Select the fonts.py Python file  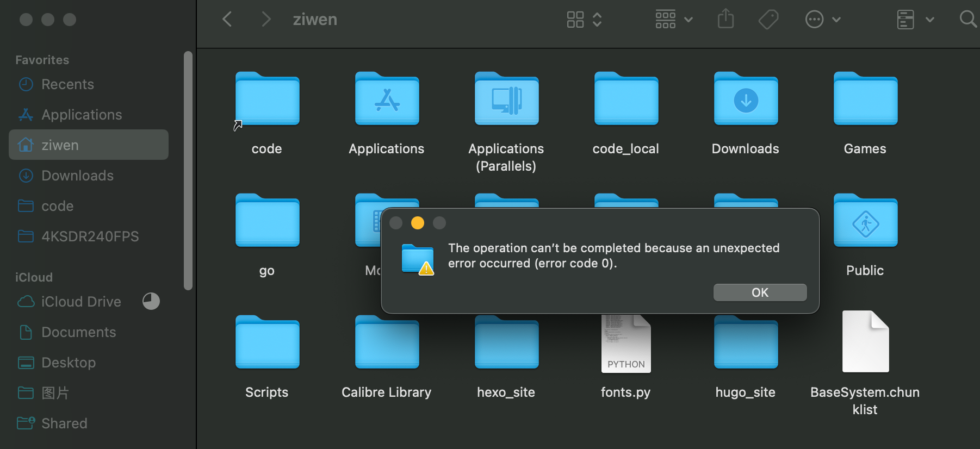pyautogui.click(x=625, y=344)
